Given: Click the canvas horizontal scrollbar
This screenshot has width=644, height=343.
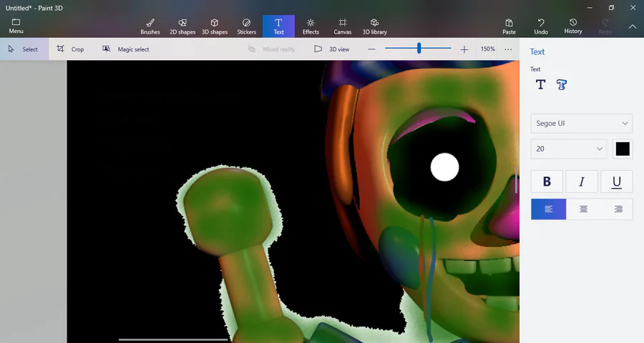Looking at the screenshot, I should (173, 339).
